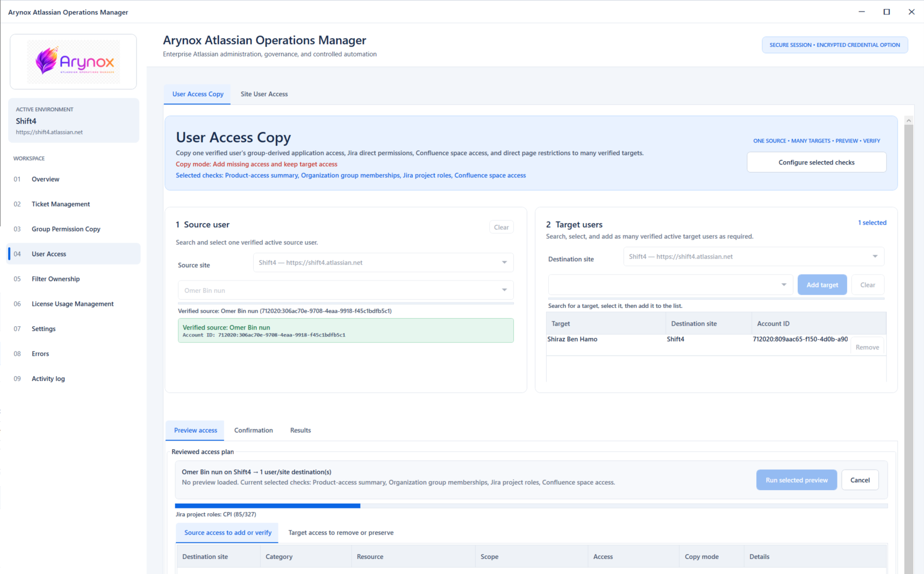
Task: Click the Scope column header
Action: [x=532, y=557]
